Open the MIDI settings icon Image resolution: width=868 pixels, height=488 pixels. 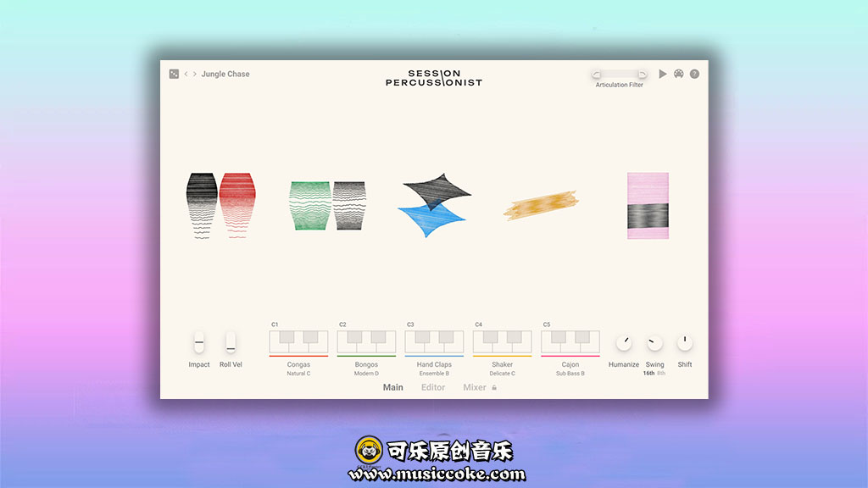679,75
